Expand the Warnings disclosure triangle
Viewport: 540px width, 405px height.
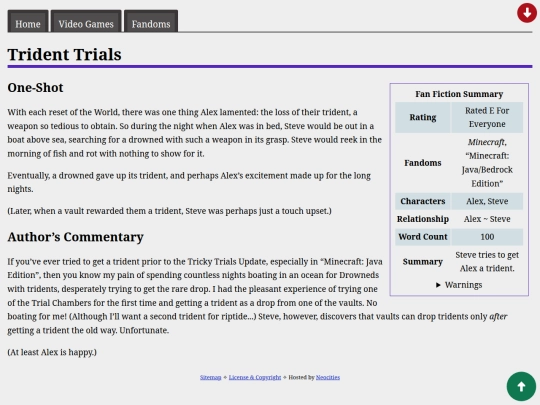(x=438, y=285)
